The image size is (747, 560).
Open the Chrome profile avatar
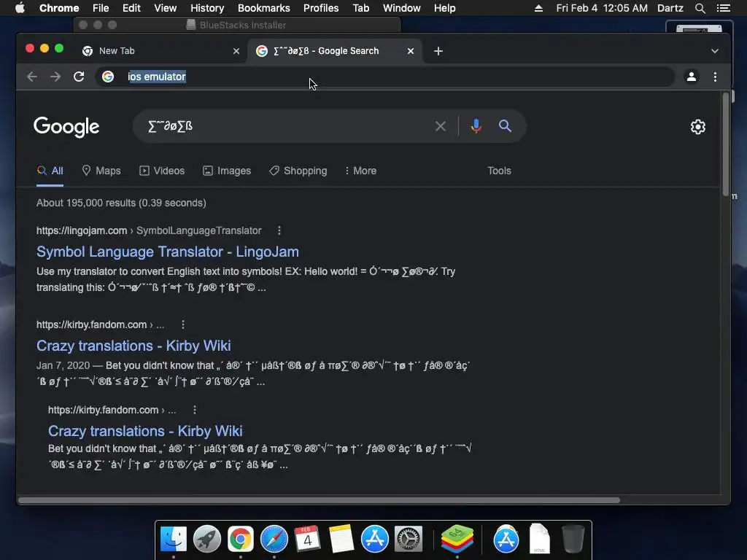click(692, 77)
